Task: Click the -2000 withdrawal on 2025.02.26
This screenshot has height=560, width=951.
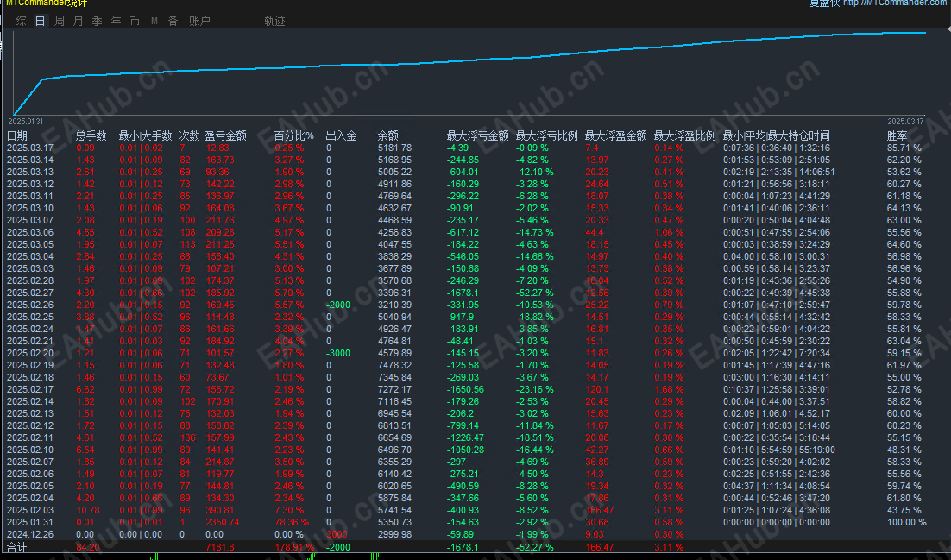Action: tap(337, 305)
